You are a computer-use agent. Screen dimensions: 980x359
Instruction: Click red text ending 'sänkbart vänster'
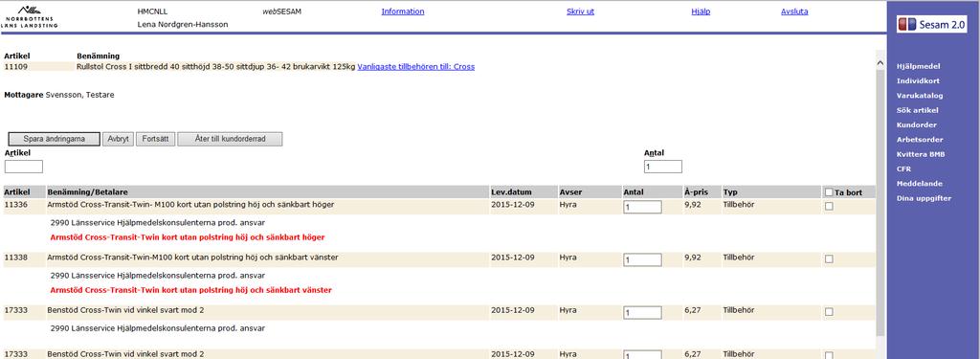(191, 289)
